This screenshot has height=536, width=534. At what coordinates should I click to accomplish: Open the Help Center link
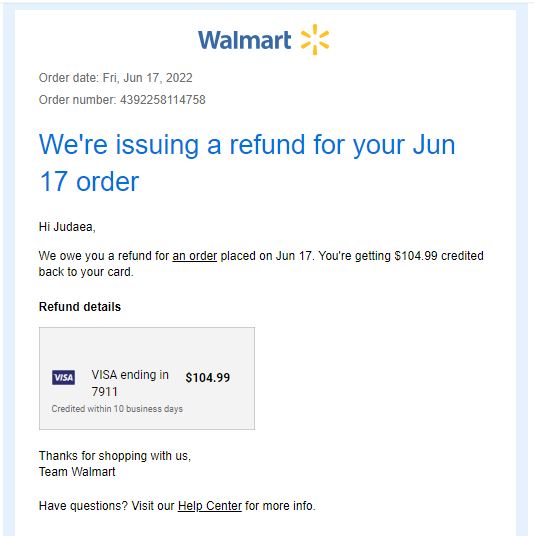[210, 506]
